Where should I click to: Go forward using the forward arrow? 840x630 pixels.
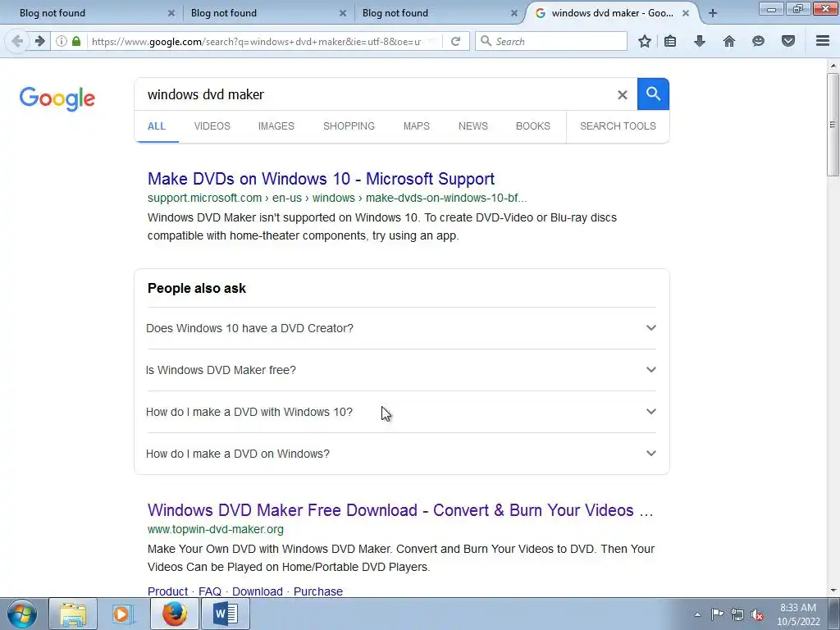click(x=39, y=41)
